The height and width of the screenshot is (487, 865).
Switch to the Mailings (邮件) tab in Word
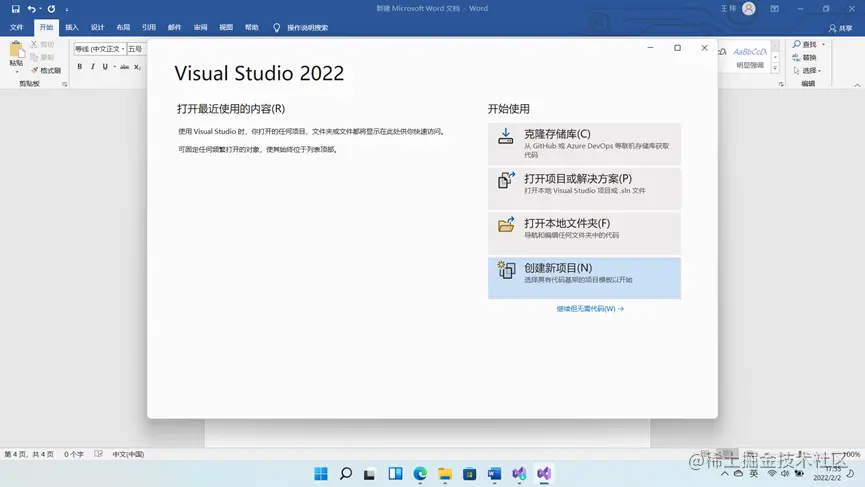(174, 28)
